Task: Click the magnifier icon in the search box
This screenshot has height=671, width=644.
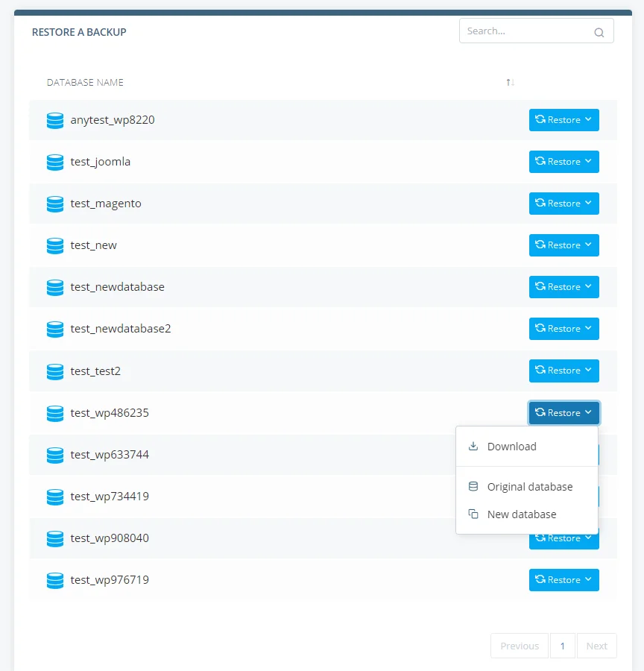Action: pos(599,32)
